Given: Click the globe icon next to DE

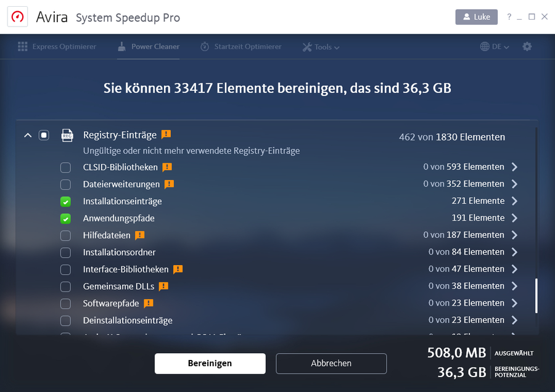Looking at the screenshot, I should pyautogui.click(x=485, y=46).
